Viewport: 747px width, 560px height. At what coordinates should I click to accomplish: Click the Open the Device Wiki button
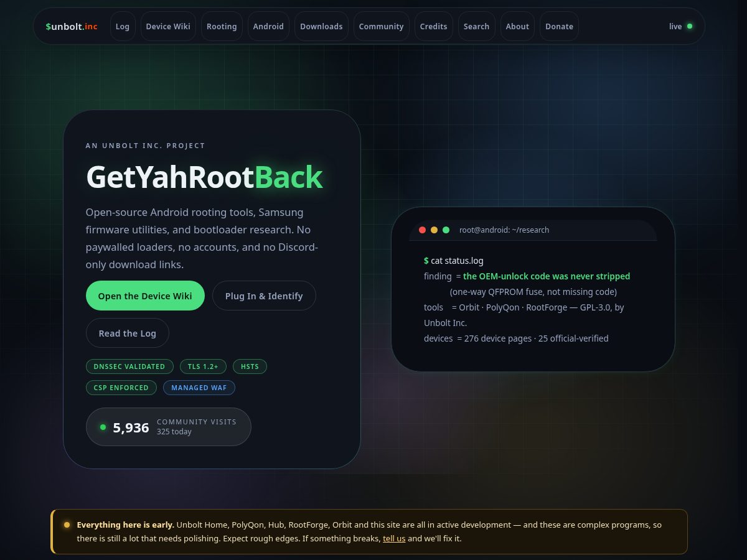point(145,296)
